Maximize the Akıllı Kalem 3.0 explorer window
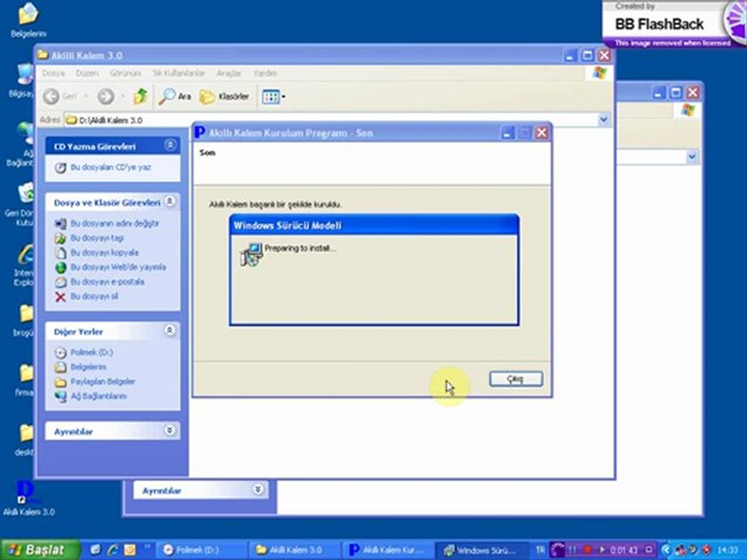Screen dimensions: 747x560 (587, 55)
